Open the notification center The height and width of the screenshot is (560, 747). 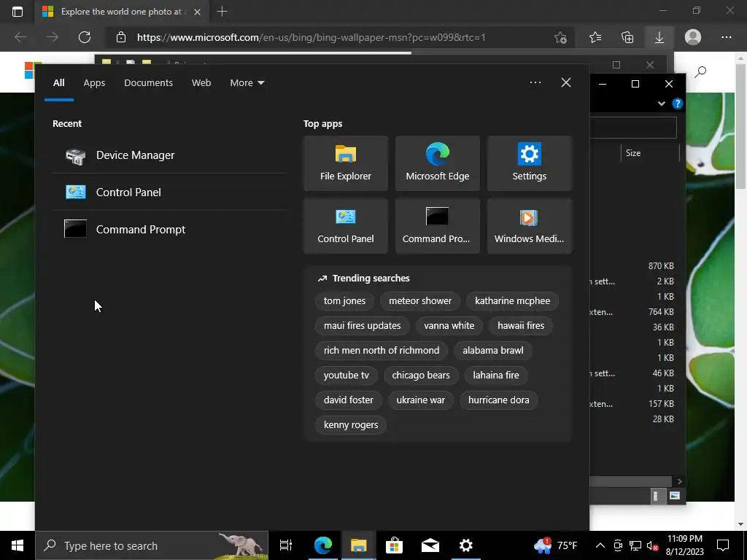(723, 545)
